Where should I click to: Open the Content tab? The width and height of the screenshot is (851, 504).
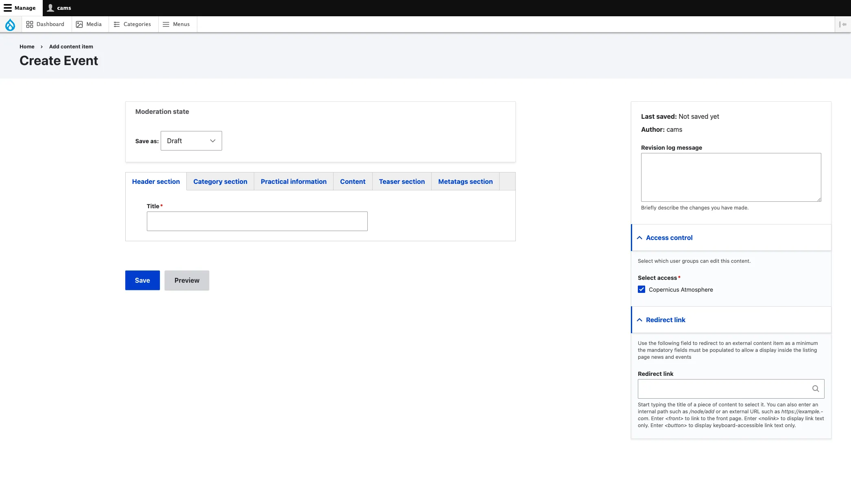point(353,182)
